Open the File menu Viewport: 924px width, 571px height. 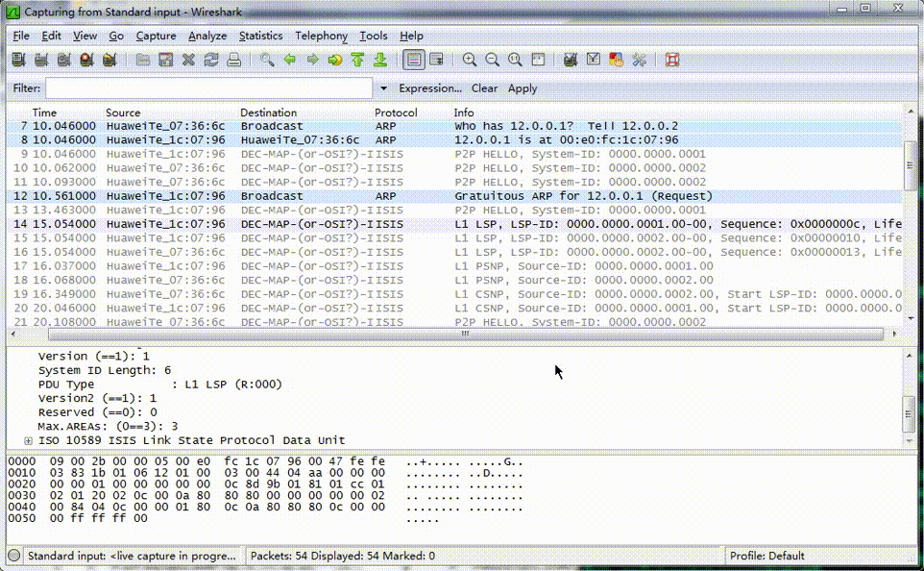21,36
